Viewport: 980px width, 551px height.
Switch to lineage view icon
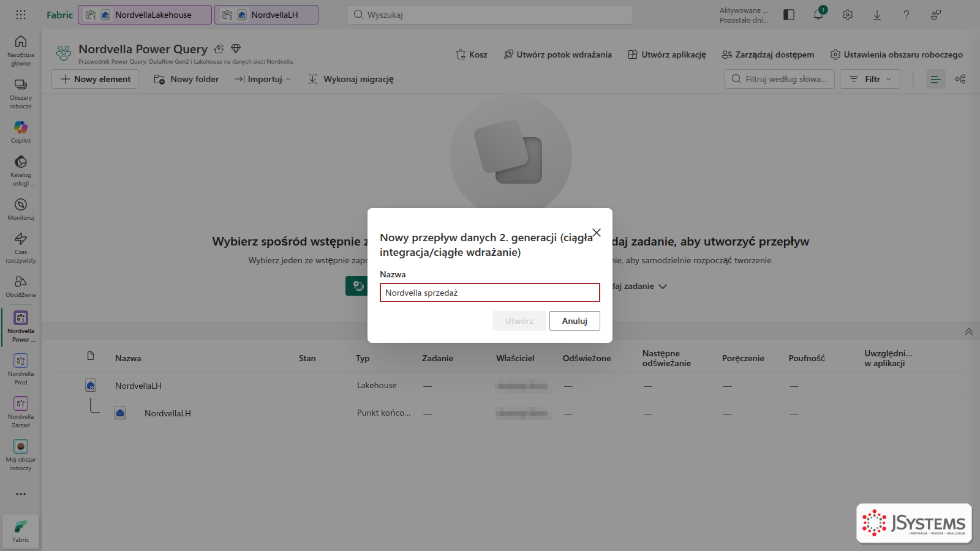pyautogui.click(x=960, y=79)
